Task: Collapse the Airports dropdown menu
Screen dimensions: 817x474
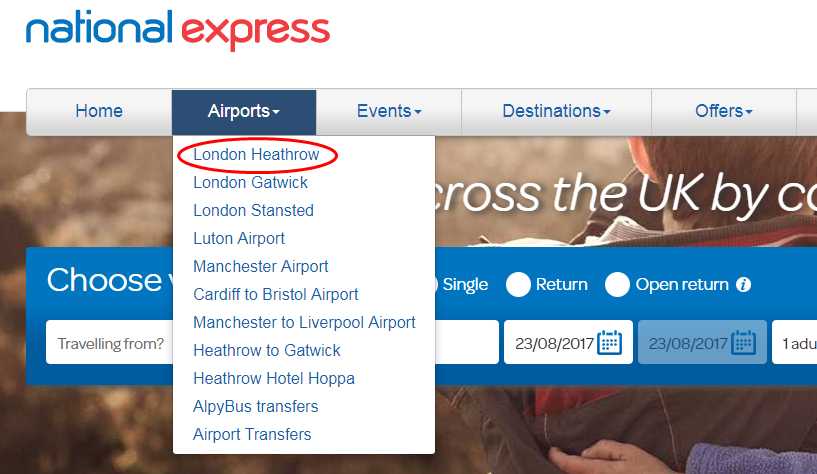Action: [244, 111]
